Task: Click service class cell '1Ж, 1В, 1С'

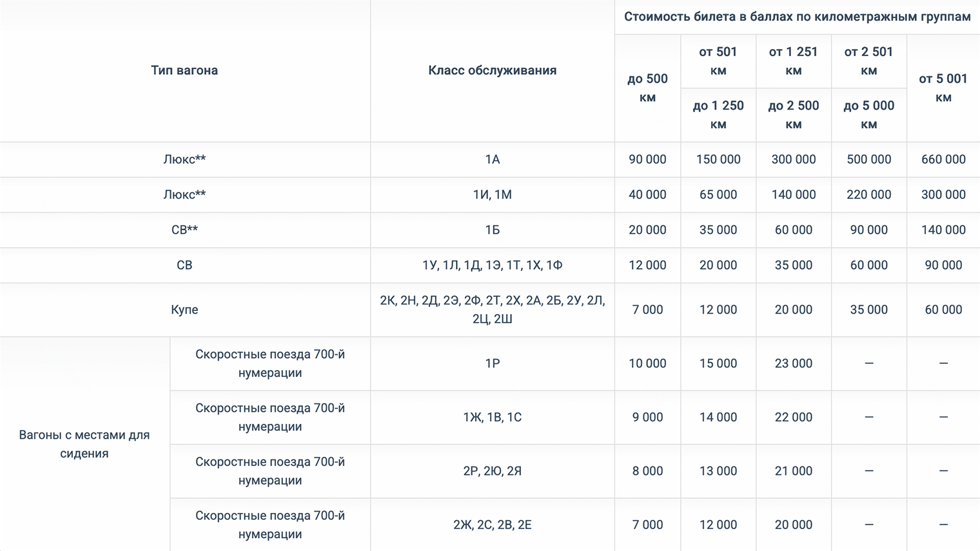Action: [x=492, y=417]
